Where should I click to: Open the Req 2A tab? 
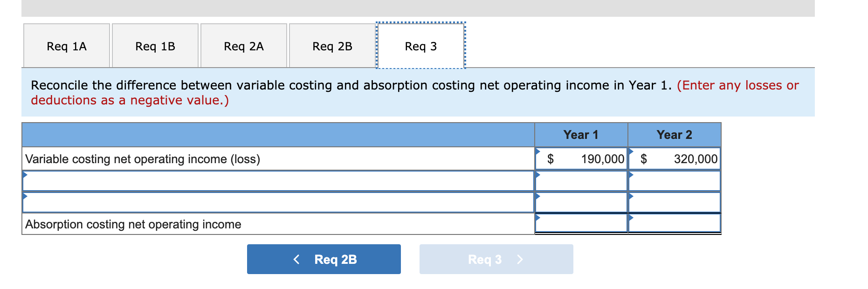[243, 46]
